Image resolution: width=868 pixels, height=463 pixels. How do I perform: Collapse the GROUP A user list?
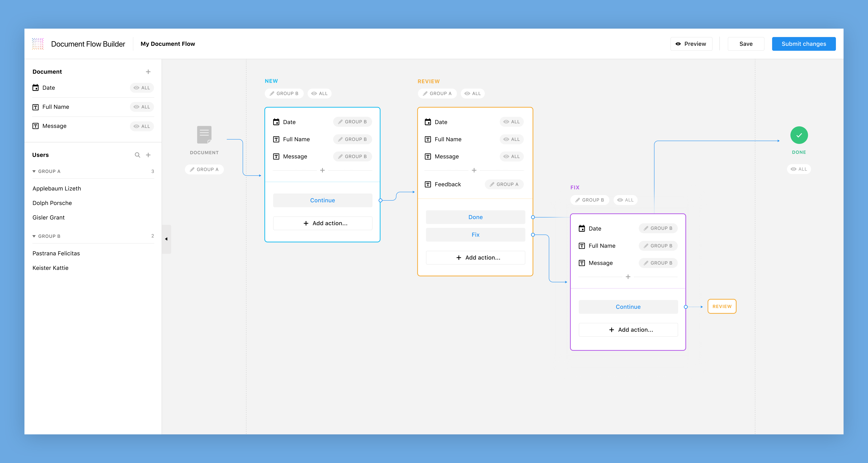pyautogui.click(x=34, y=171)
